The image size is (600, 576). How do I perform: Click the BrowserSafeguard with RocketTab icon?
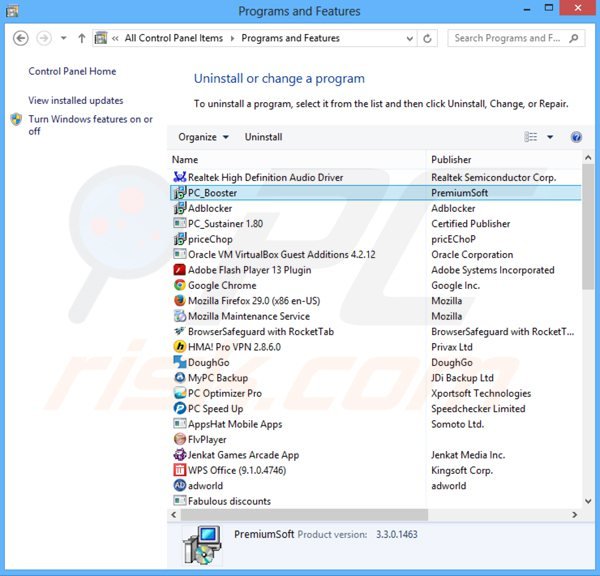click(x=179, y=331)
